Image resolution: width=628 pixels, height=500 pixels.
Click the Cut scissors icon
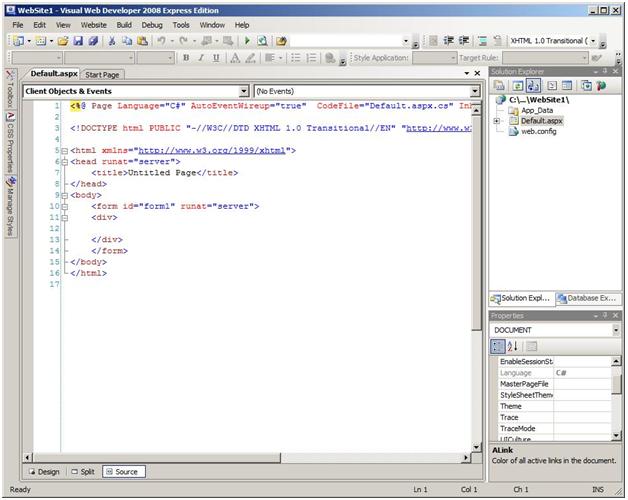click(112, 41)
